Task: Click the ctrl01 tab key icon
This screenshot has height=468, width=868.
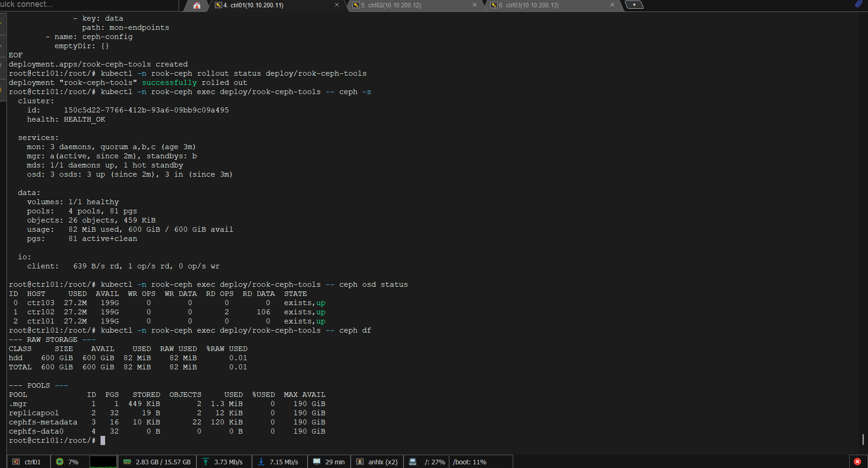Action: coord(218,5)
